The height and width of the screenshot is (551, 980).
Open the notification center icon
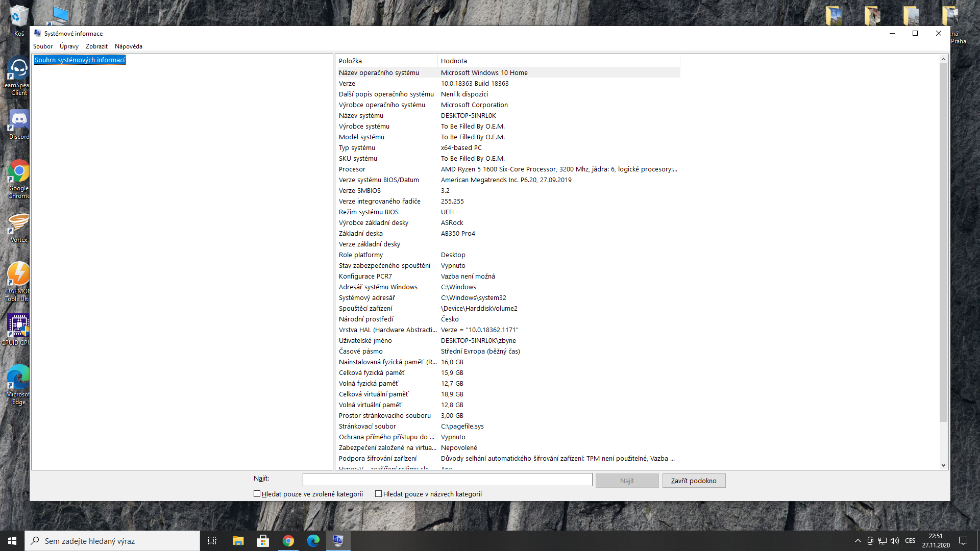pyautogui.click(x=963, y=541)
